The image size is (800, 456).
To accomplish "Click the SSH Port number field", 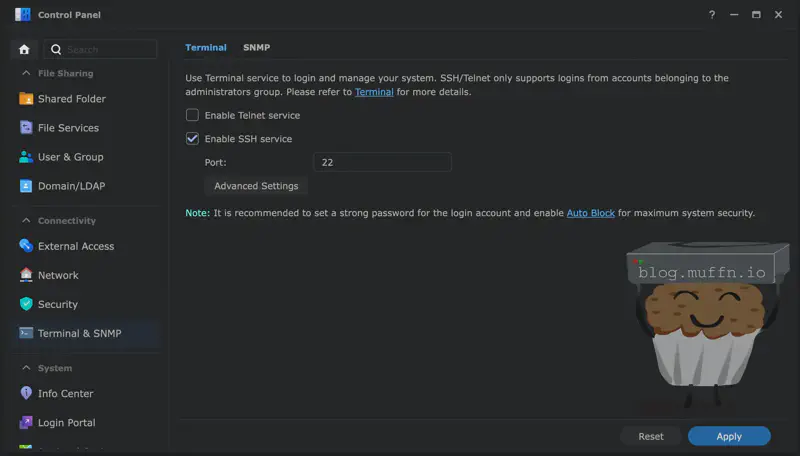I will coord(382,162).
